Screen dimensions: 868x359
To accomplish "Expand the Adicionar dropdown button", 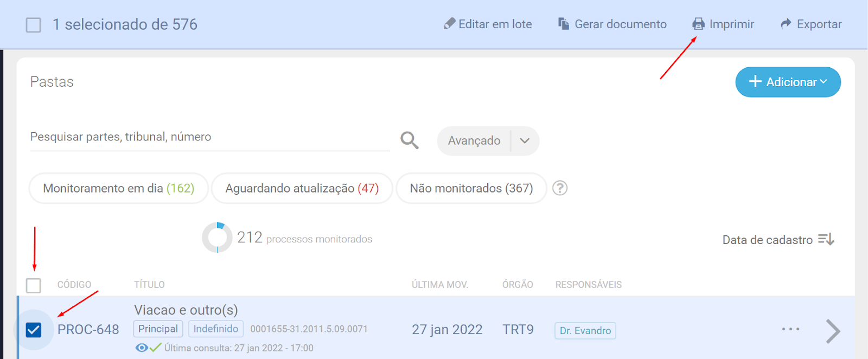I will 788,82.
